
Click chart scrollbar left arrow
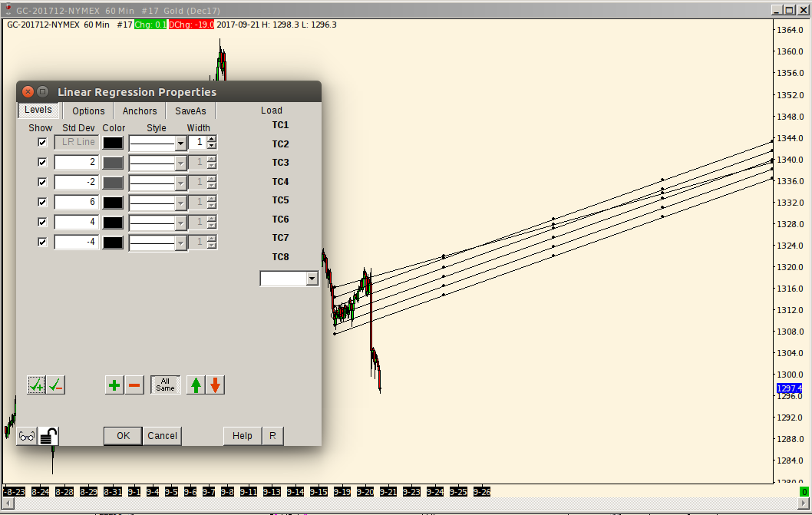point(7,503)
